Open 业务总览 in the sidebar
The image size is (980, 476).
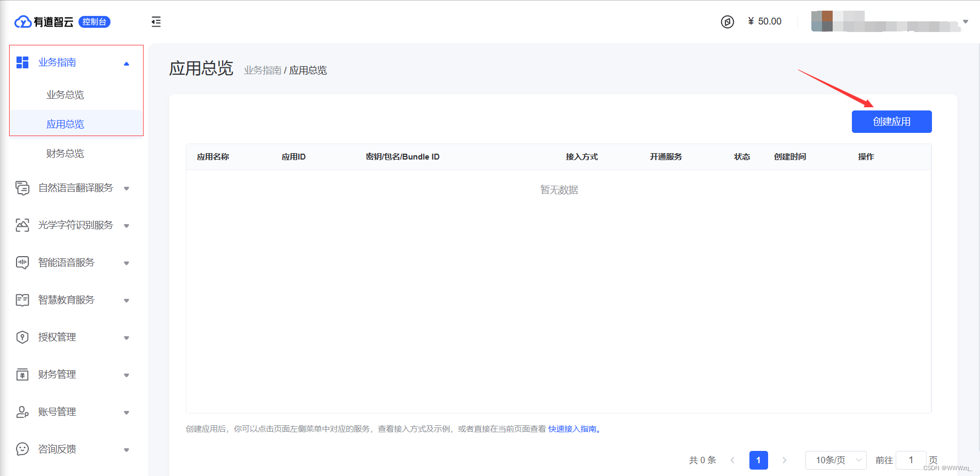tap(65, 95)
